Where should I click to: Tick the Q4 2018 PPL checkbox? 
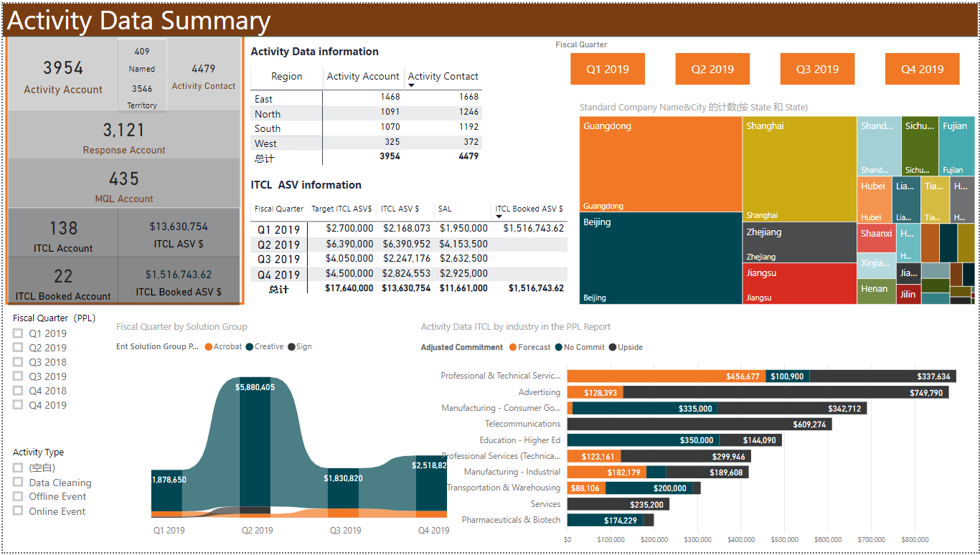18,391
